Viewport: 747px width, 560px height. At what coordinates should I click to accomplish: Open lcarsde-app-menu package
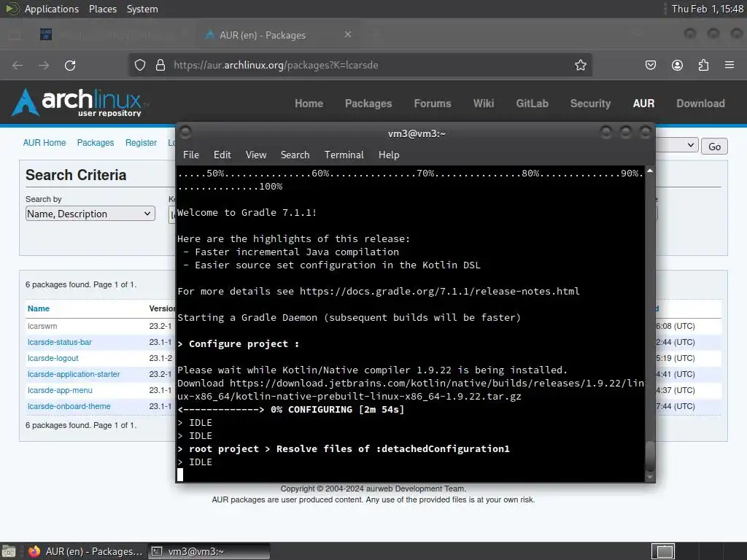(x=60, y=390)
